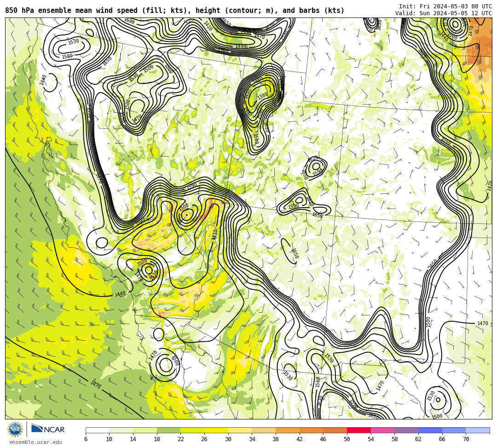The image size is (497, 448).
Task: Click the 1380 contour label in the low center
Action: pos(262,96)
